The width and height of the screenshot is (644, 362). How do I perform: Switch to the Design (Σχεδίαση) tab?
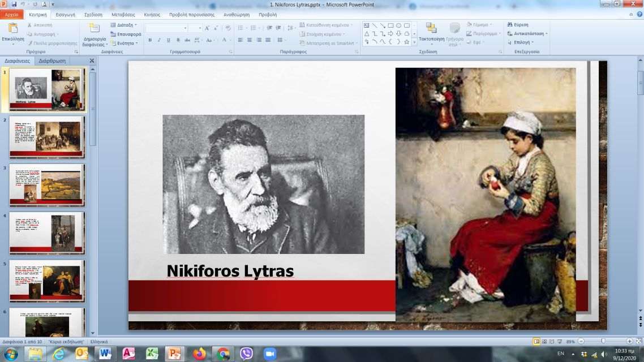tap(93, 14)
